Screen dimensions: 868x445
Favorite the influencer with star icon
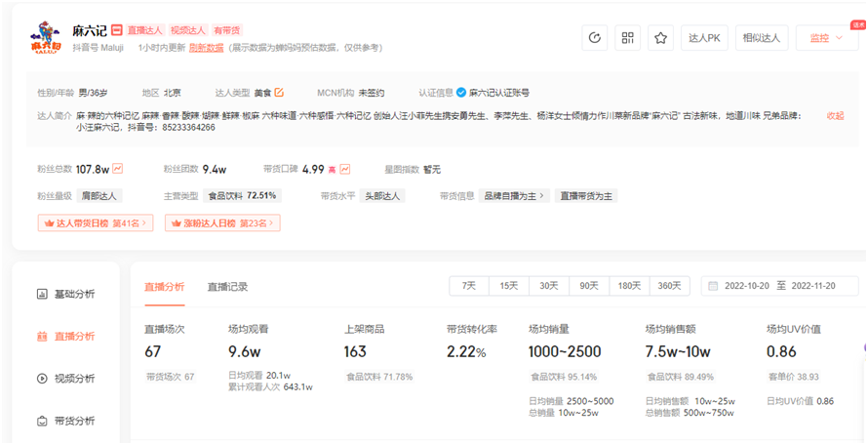pos(660,38)
